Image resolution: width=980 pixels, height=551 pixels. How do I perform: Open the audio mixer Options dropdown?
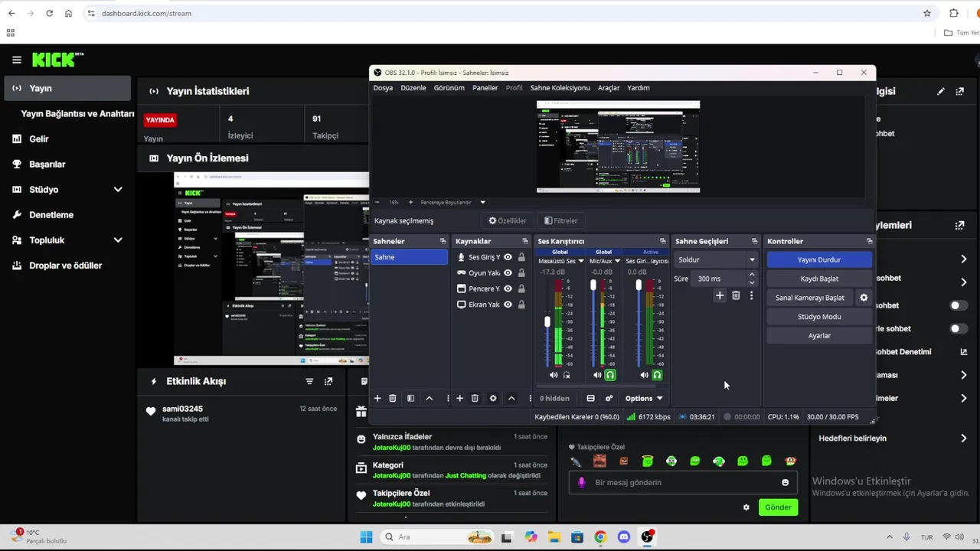point(644,398)
